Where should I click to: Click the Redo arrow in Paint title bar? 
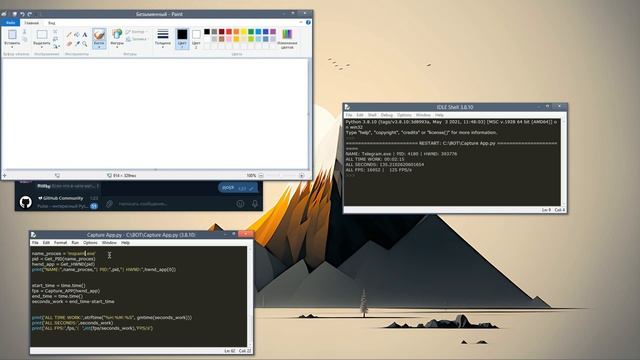click(29, 14)
